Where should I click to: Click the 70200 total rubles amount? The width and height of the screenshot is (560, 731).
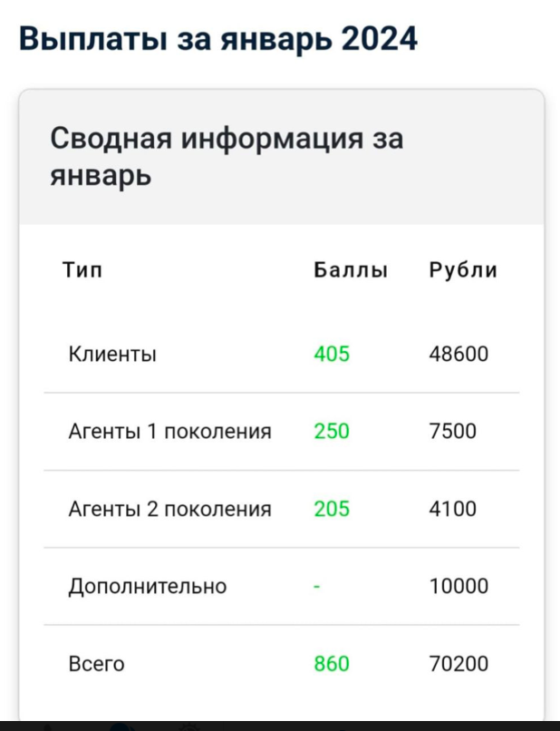click(x=459, y=663)
